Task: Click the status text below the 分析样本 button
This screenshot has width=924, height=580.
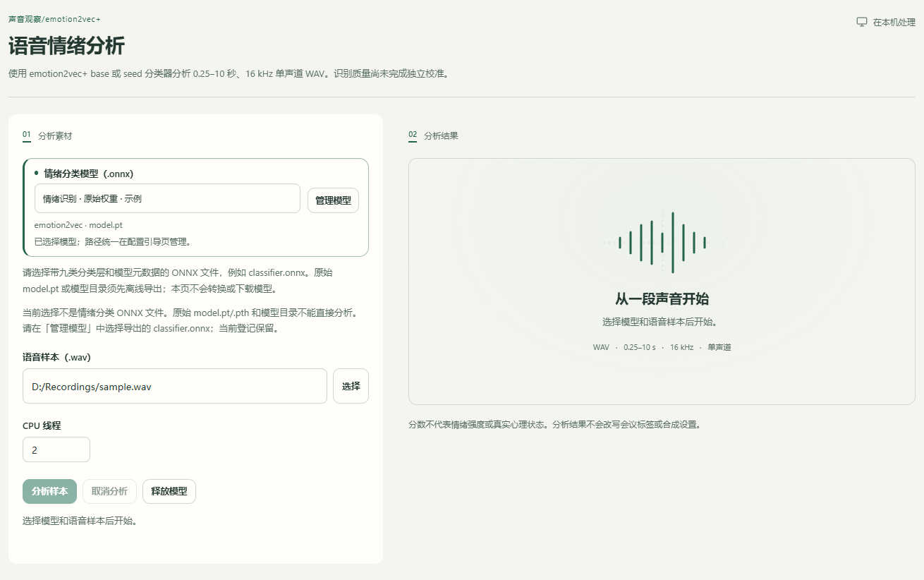Action: click(79, 521)
